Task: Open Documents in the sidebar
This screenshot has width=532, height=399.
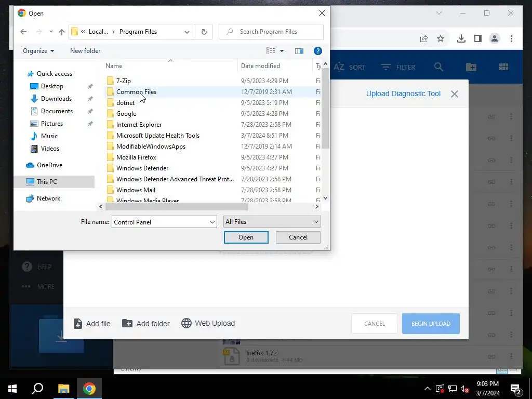Action: (57, 111)
